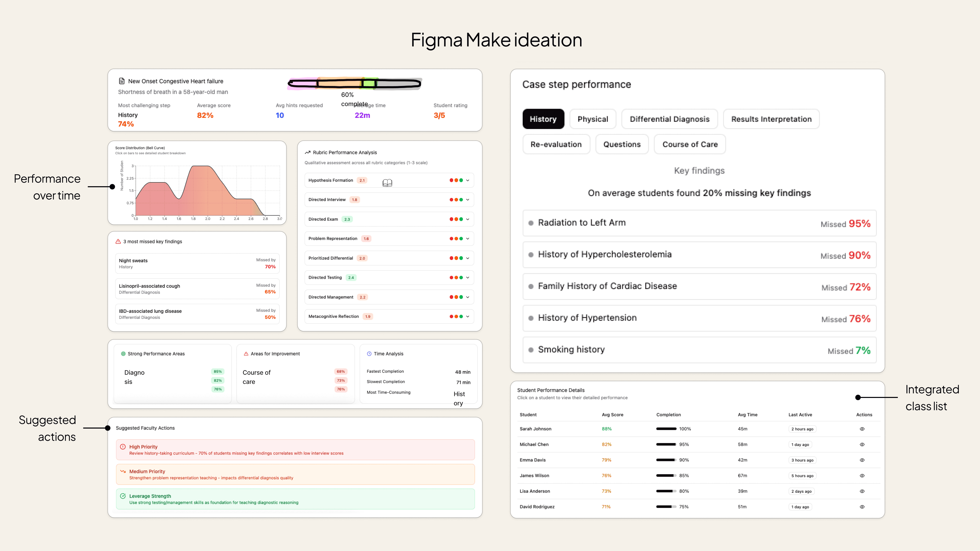Click the clock icon beside Time Analysis

point(369,354)
